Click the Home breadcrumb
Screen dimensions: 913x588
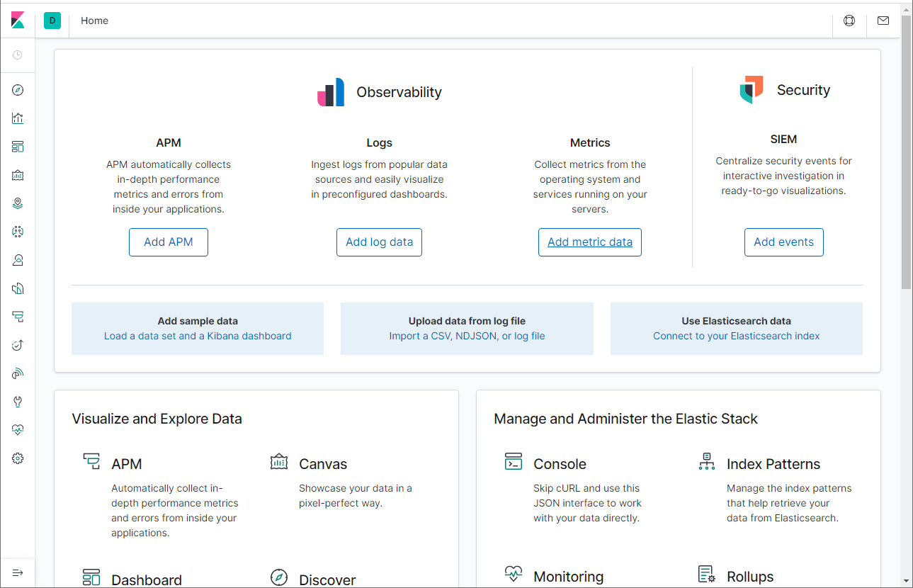click(x=94, y=21)
